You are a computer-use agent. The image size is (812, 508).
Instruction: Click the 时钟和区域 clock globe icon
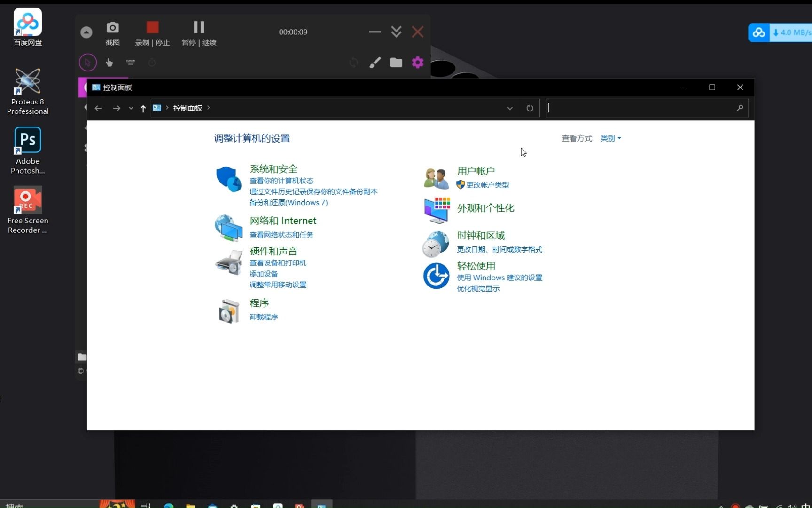[x=436, y=244]
